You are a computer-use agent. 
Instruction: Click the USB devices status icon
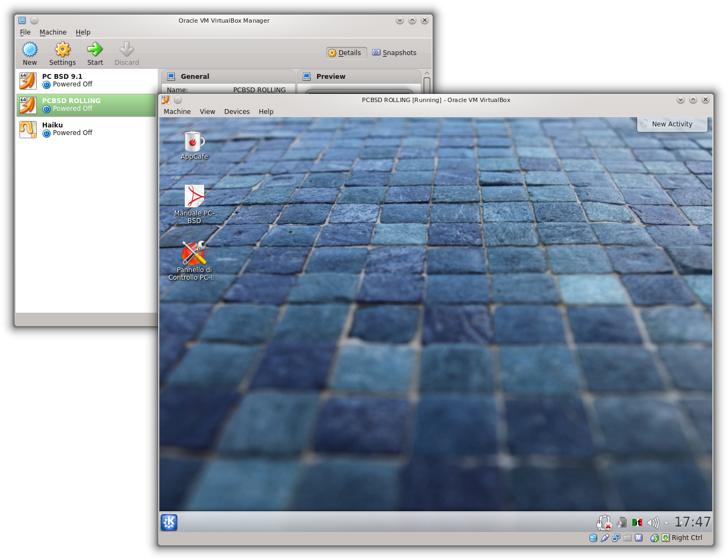[605, 538]
